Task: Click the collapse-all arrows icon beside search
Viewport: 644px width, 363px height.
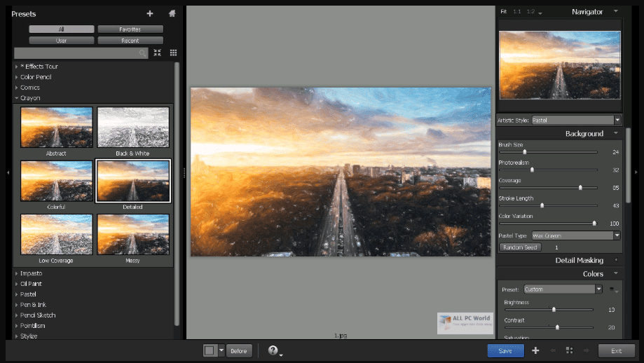Action: point(157,53)
